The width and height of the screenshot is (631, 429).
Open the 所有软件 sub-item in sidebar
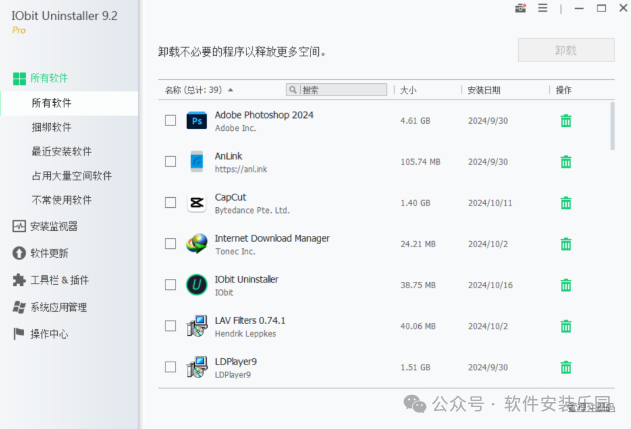69,103
